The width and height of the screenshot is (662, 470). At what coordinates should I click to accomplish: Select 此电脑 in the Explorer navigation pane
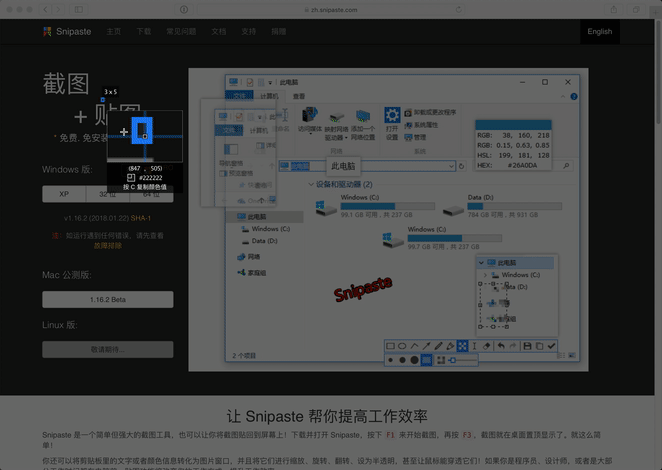265,217
